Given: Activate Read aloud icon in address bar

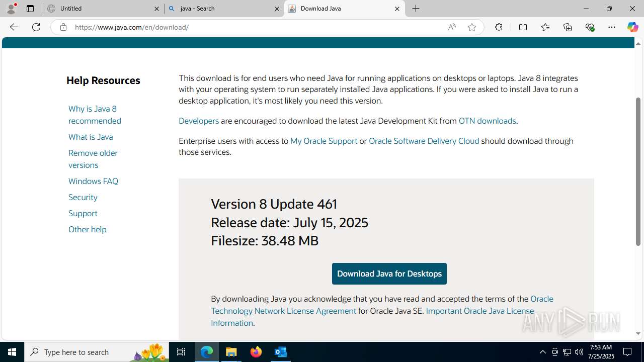Looking at the screenshot, I should (452, 27).
